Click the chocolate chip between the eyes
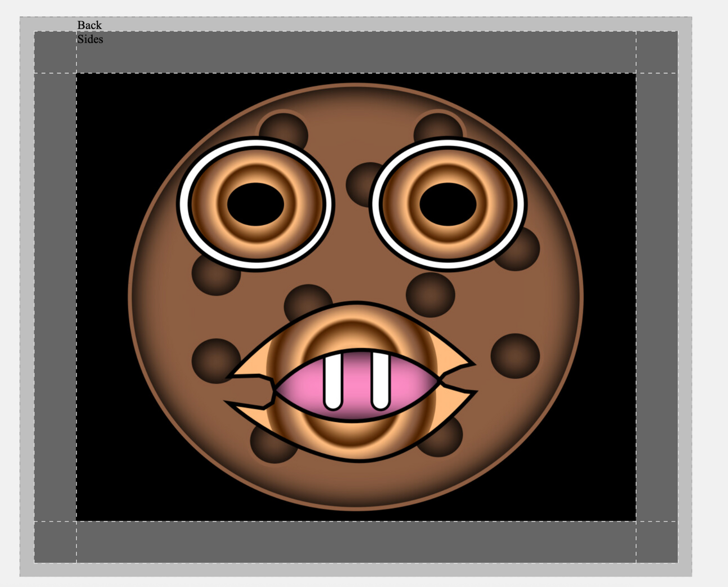This screenshot has width=728, height=587. [360, 182]
